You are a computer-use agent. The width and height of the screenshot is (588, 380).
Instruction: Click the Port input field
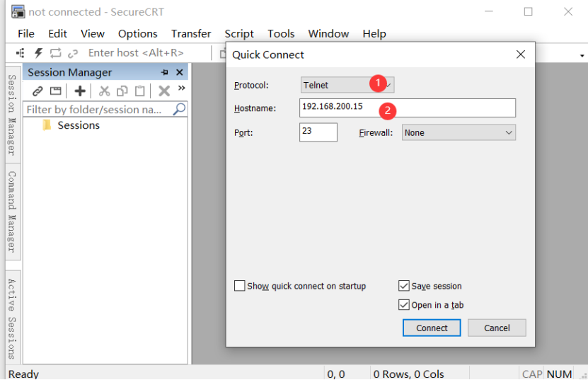click(318, 132)
